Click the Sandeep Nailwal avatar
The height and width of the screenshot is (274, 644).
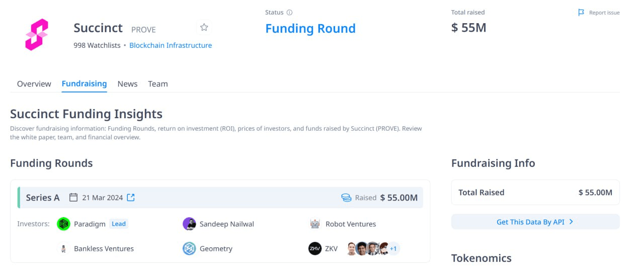[x=189, y=224]
